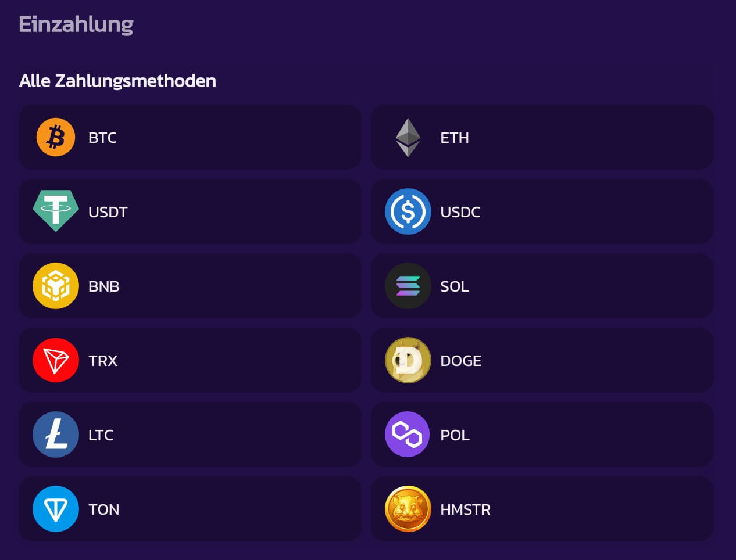Choose BTC as deposit method

tap(190, 137)
